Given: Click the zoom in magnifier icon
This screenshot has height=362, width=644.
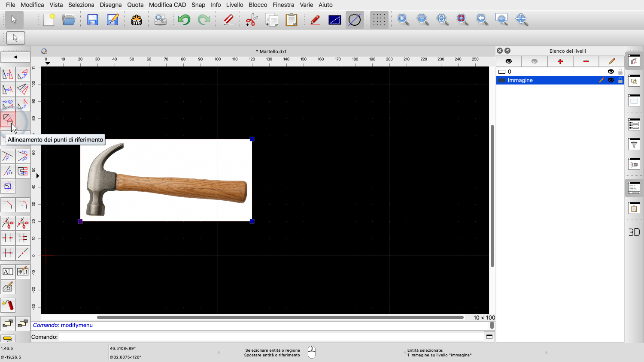Looking at the screenshot, I should [x=403, y=20].
